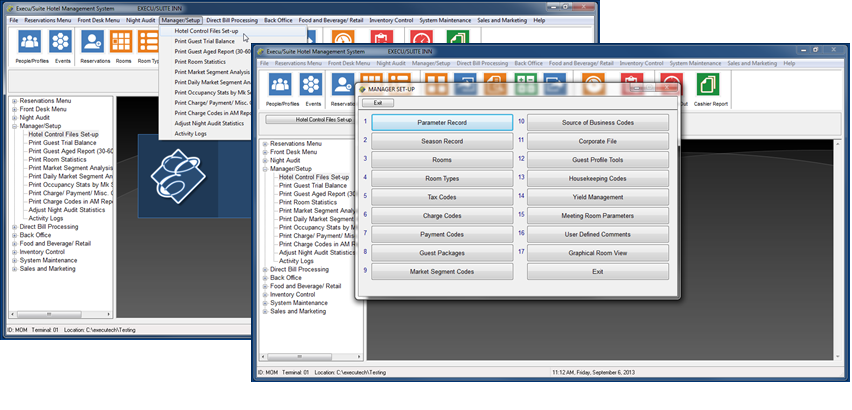The height and width of the screenshot is (410, 852).
Task: Select Activity Logs in dropdown menu
Action: pyautogui.click(x=190, y=134)
